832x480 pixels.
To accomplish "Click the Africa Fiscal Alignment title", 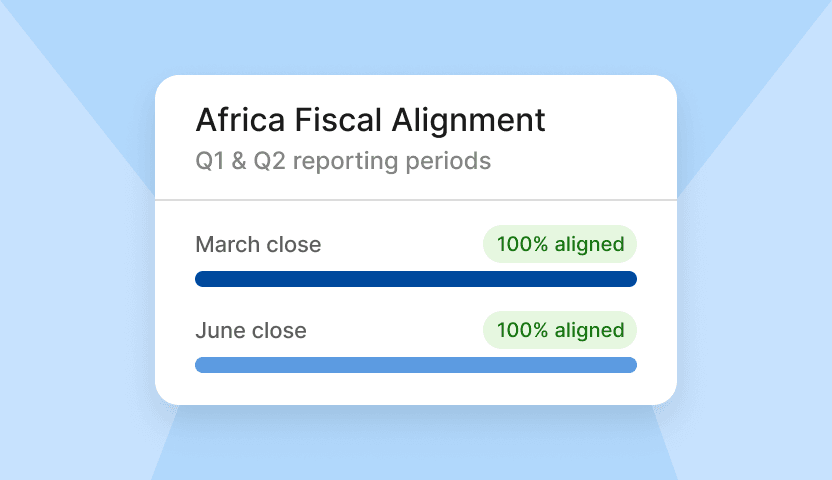I will point(370,120).
